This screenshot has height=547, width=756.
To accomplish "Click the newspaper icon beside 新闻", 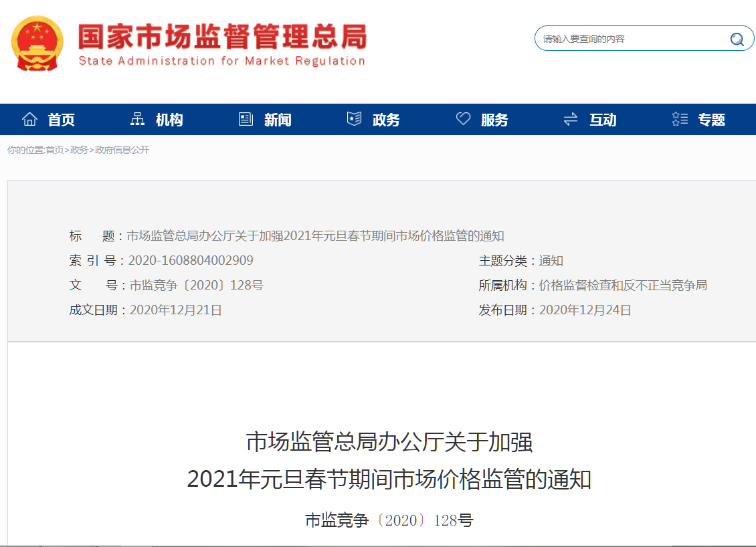I will 246,118.
